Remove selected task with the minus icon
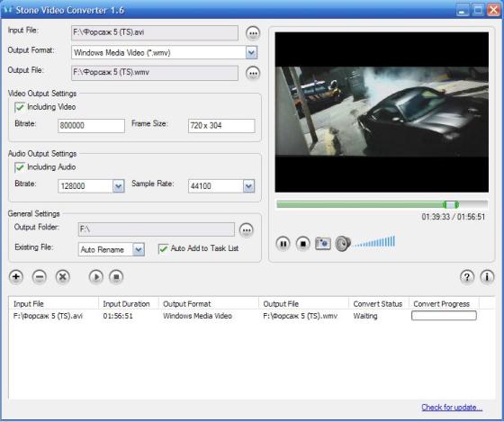Image resolution: width=504 pixels, height=422 pixels. click(40, 277)
